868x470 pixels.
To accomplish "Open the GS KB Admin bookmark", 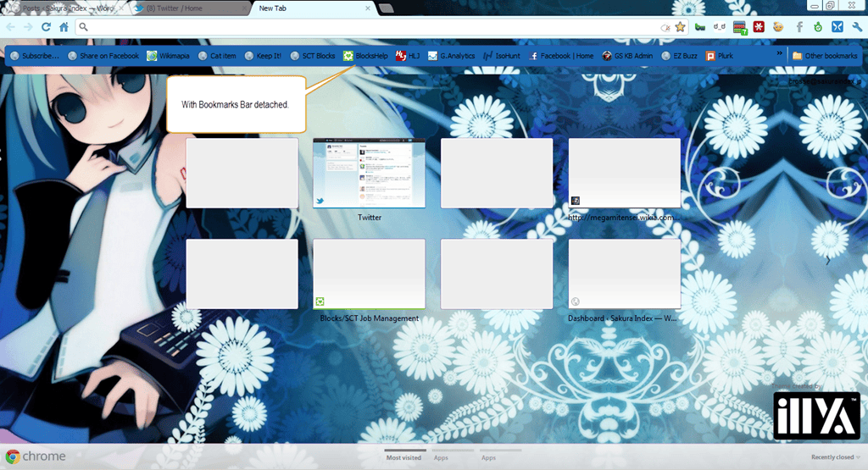I will click(627, 56).
